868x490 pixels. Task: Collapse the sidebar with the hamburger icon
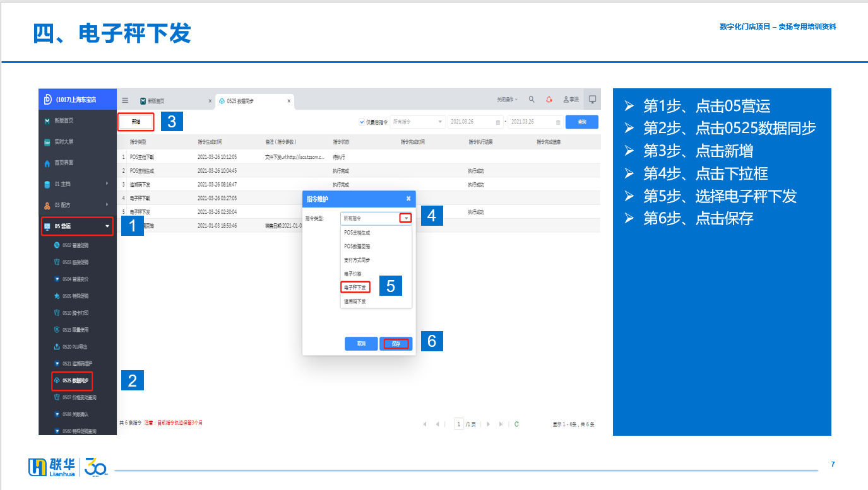125,100
